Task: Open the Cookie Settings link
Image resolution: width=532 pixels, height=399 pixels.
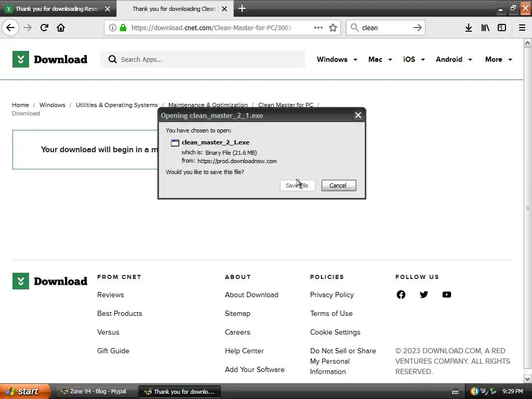Action: pyautogui.click(x=335, y=332)
